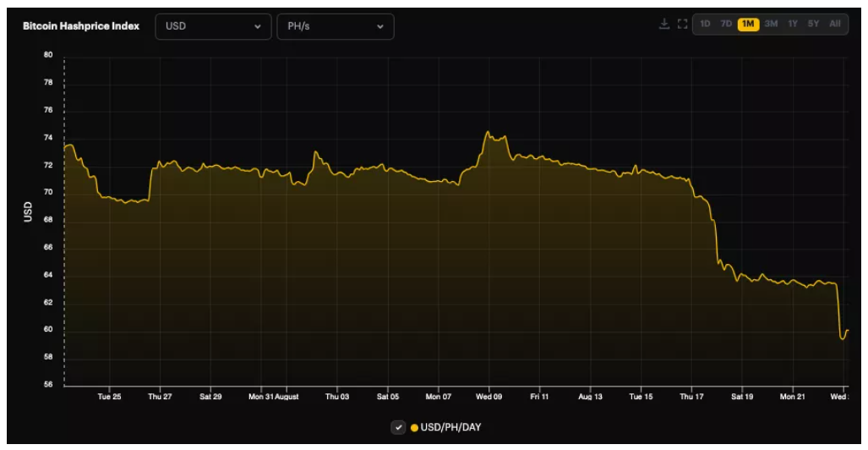Click the download chart icon

click(664, 24)
